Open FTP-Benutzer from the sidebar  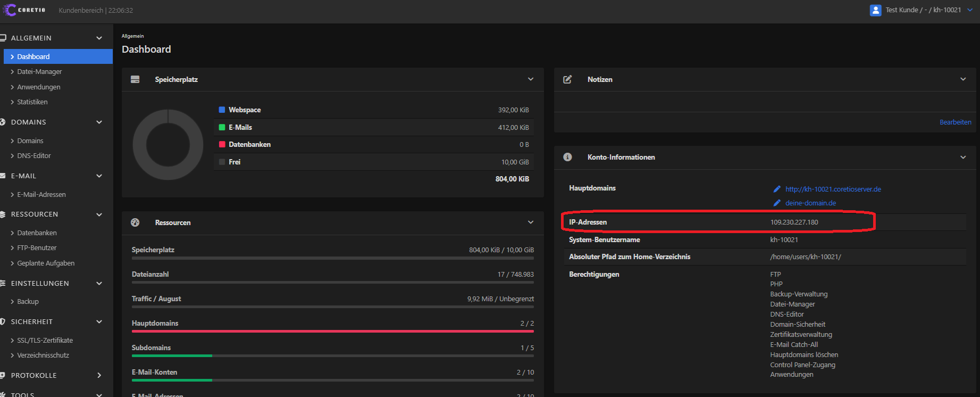coord(37,247)
